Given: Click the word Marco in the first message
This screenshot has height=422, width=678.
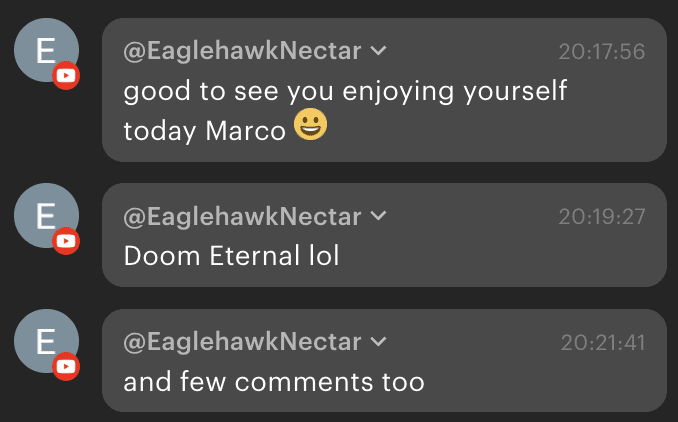Looking at the screenshot, I should click(245, 131).
